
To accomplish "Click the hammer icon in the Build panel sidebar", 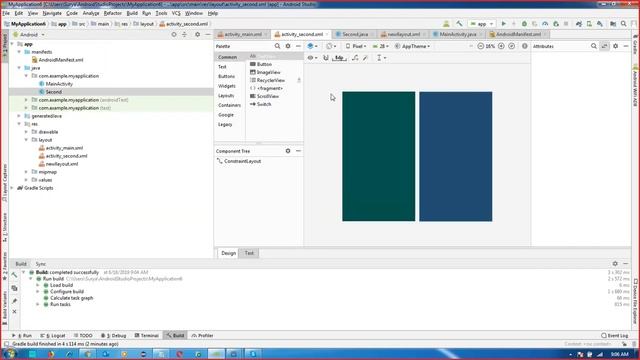I will (x=15, y=275).
